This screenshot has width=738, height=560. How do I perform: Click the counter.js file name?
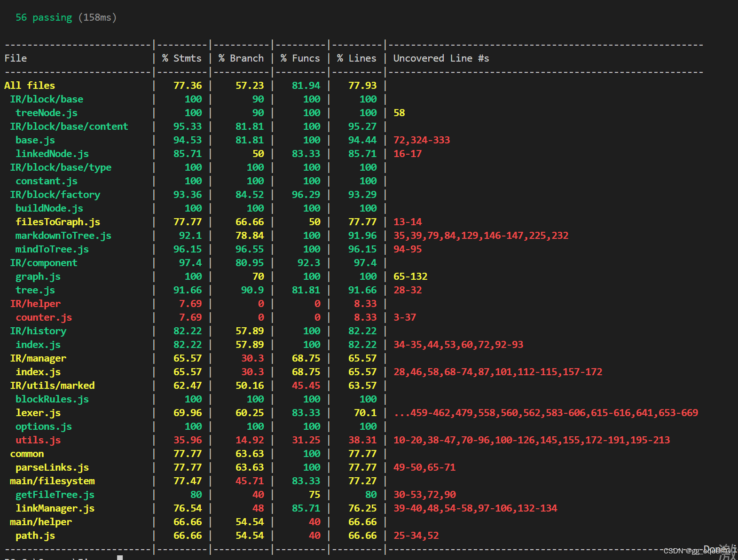point(44,317)
